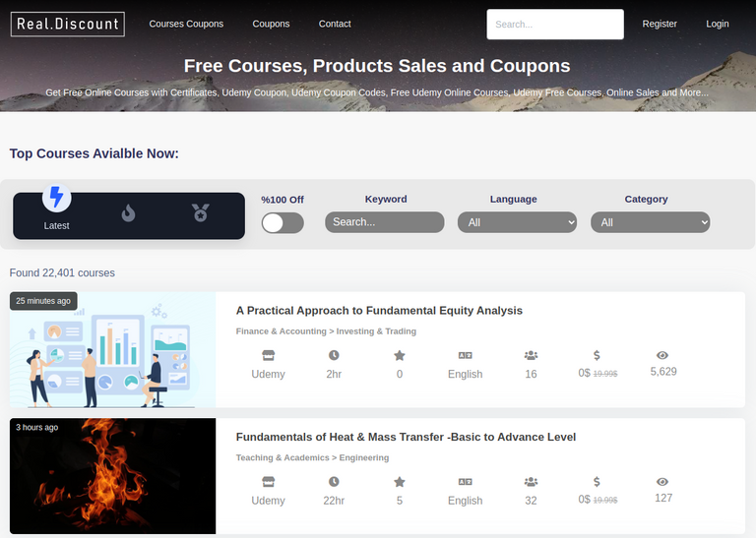The width and height of the screenshot is (756, 538).
Task: Click the clock icon on Equity Analysis course
Action: pyautogui.click(x=334, y=355)
